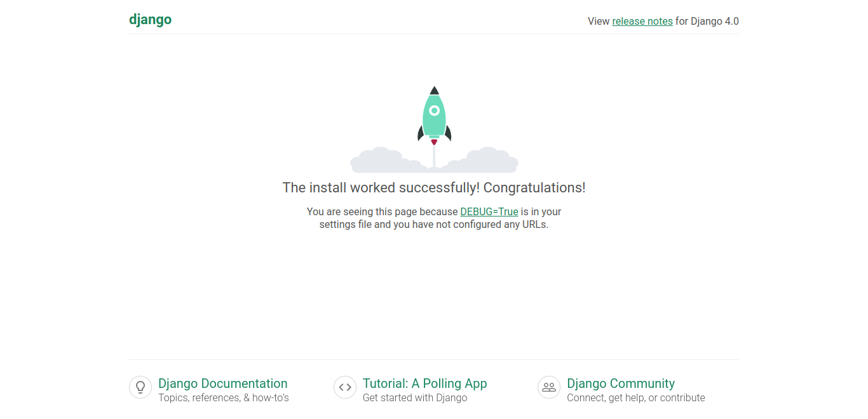Click 'settings file and you have not configured any URLs.' text

434,224
